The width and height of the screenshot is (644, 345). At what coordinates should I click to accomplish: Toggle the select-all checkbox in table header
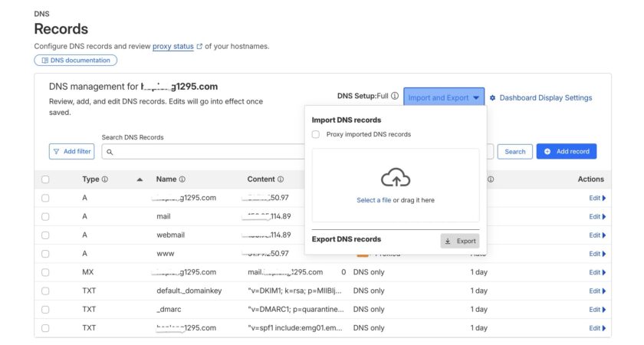[45, 179]
